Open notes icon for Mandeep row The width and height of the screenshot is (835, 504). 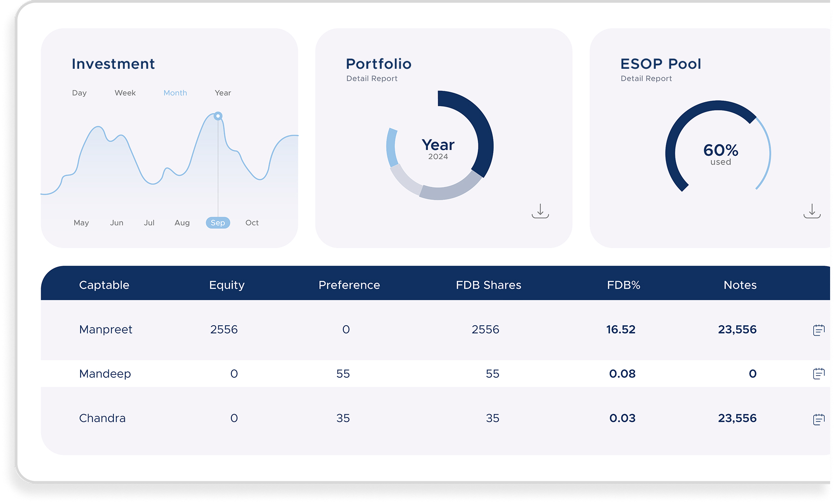point(818,374)
